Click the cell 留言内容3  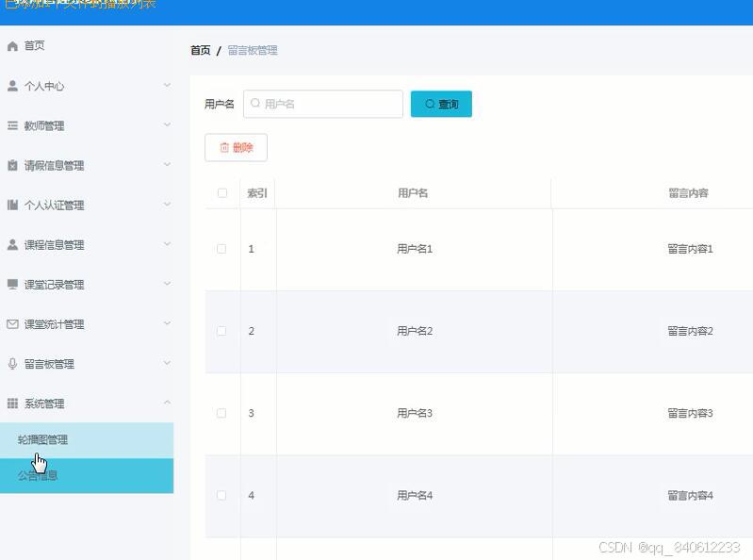(691, 413)
